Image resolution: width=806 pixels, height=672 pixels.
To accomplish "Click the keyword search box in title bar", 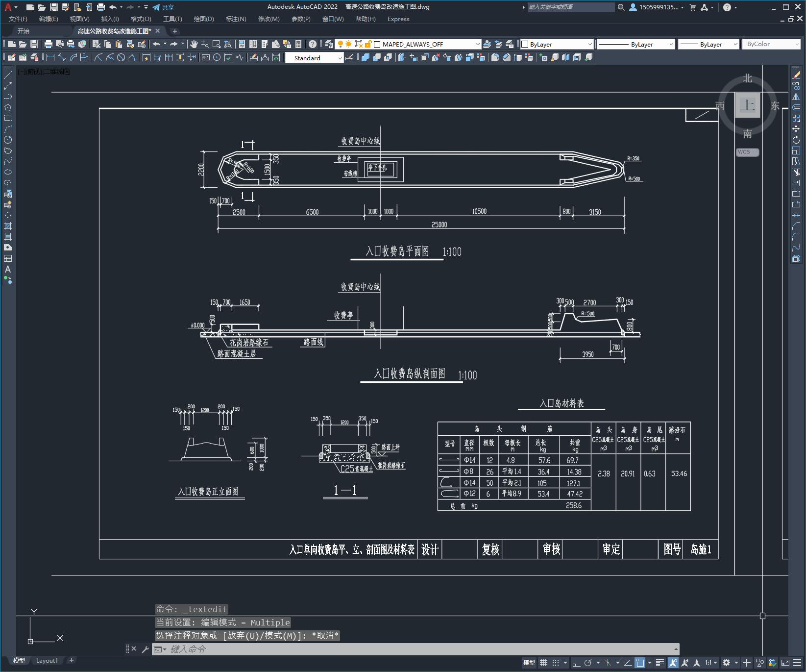I will point(571,7).
